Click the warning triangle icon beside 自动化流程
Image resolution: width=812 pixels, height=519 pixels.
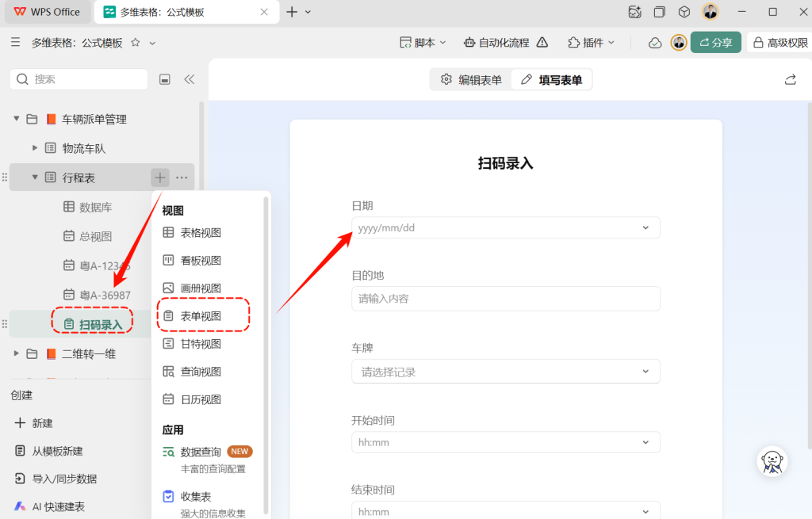point(542,43)
